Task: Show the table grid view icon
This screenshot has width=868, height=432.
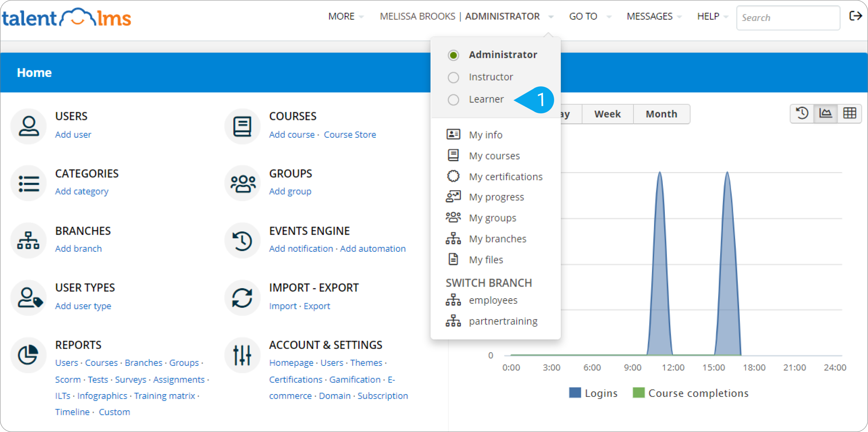Action: click(849, 113)
